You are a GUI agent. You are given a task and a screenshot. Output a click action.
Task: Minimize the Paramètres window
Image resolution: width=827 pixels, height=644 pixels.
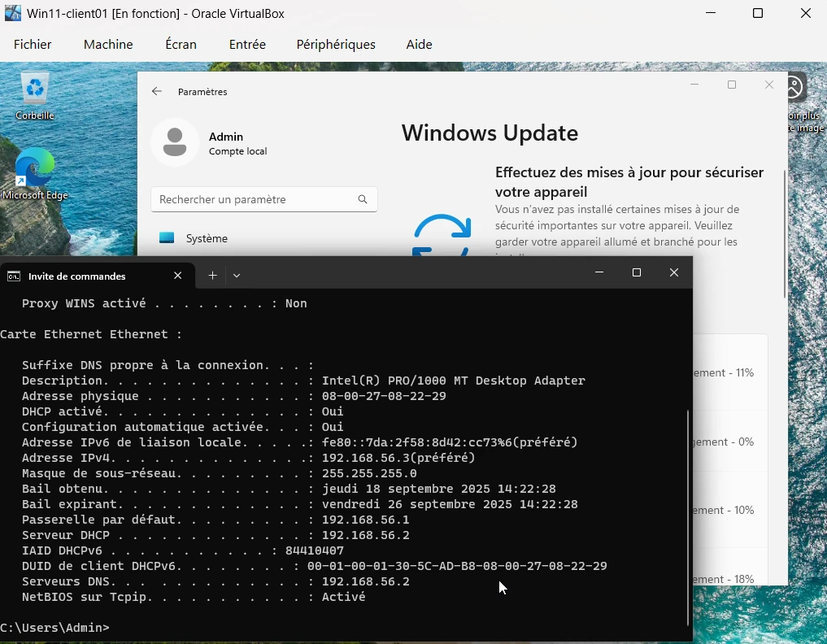694,85
